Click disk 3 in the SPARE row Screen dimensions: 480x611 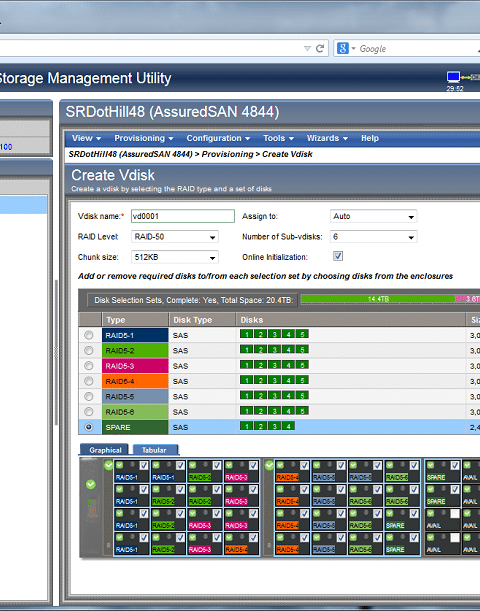click(x=274, y=426)
